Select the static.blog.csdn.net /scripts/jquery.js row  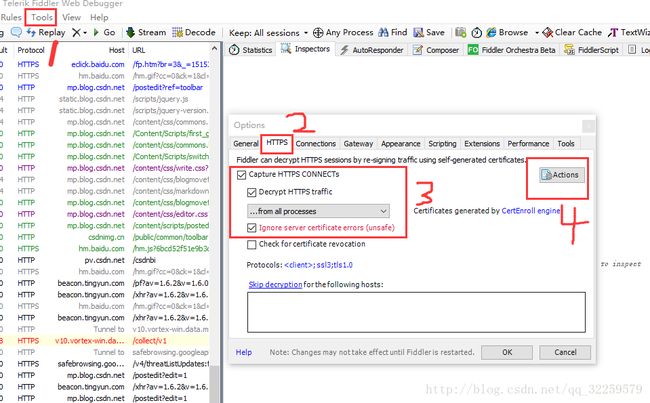pos(104,99)
